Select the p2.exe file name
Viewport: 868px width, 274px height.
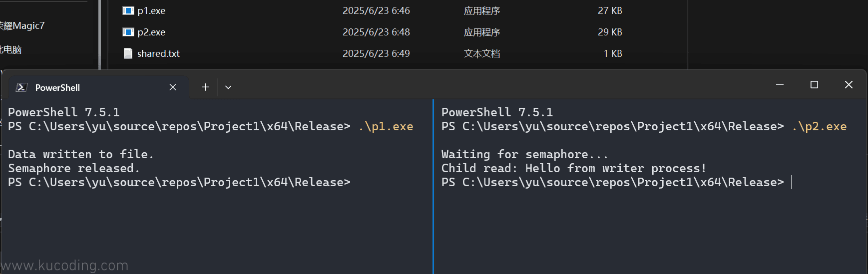point(151,32)
